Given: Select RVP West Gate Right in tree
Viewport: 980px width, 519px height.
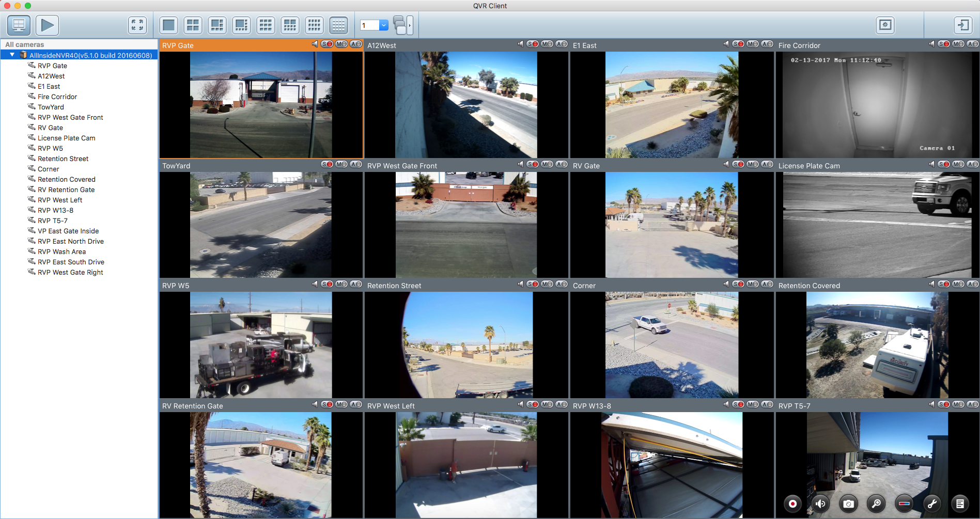Looking at the screenshot, I should (70, 272).
